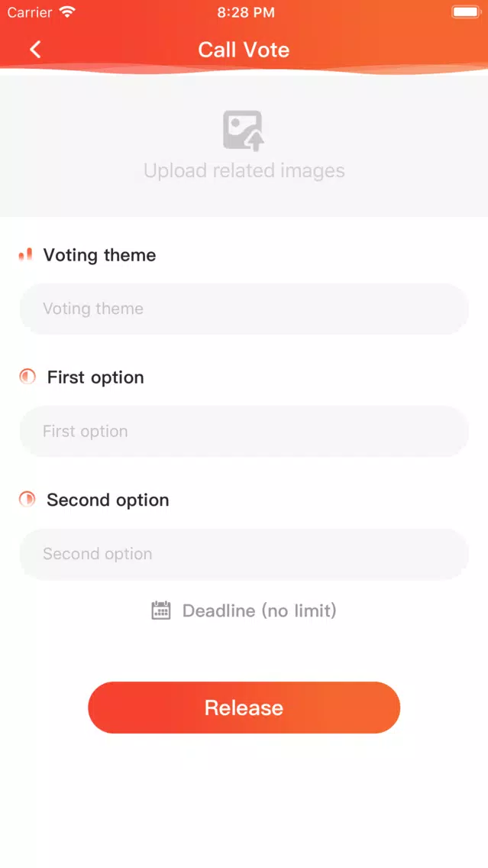Click the Second option half-circle icon
This screenshot has width=488, height=868.
27,499
